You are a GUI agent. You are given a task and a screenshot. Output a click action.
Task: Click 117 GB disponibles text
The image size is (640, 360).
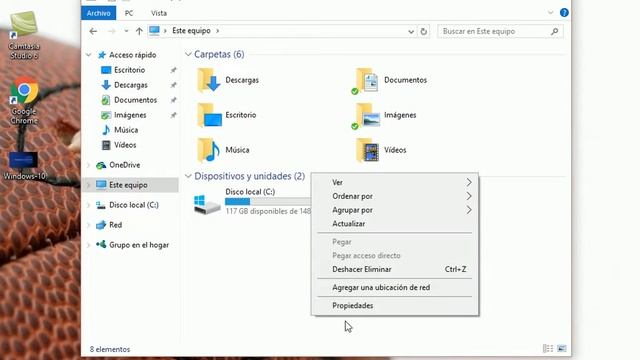click(268, 211)
